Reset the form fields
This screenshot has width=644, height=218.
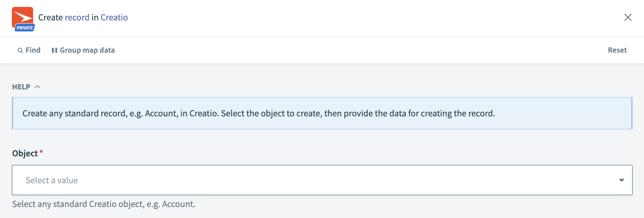click(617, 50)
